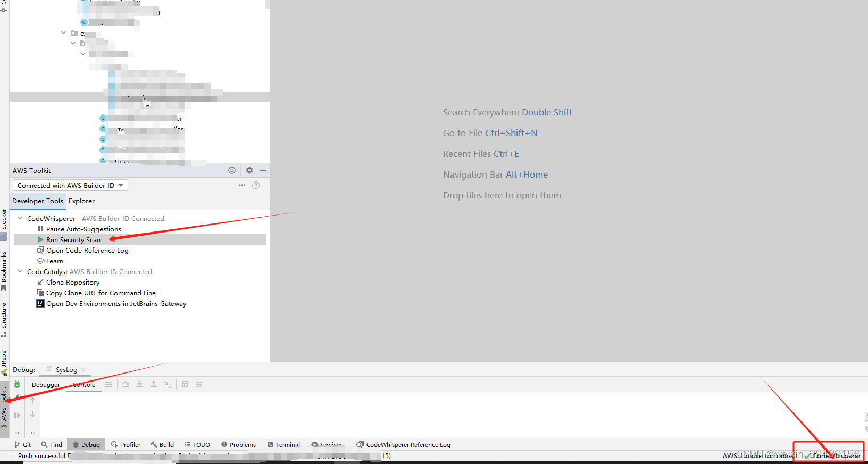
Task: Open the TODO tool window
Action: click(197, 445)
